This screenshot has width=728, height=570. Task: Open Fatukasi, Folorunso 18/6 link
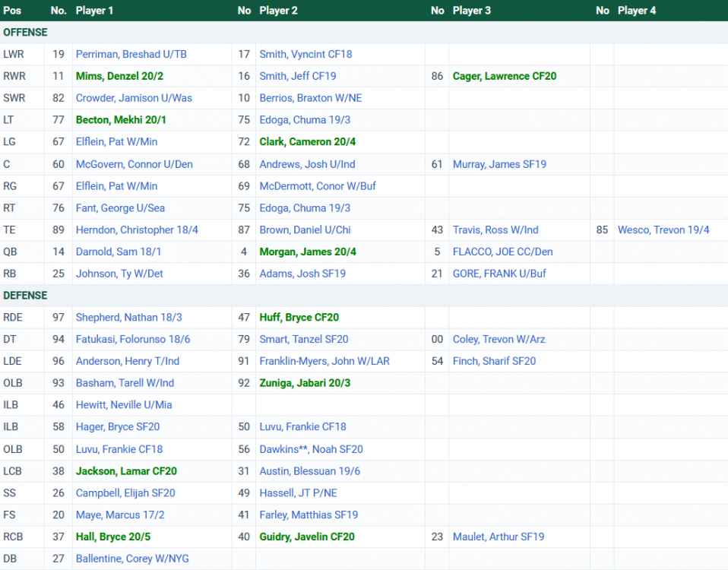tap(133, 339)
